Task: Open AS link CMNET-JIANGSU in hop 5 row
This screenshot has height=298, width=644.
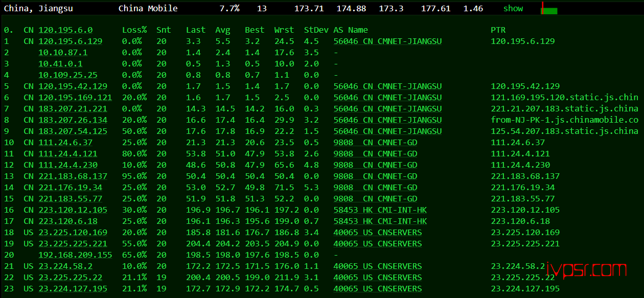Action: [387, 86]
